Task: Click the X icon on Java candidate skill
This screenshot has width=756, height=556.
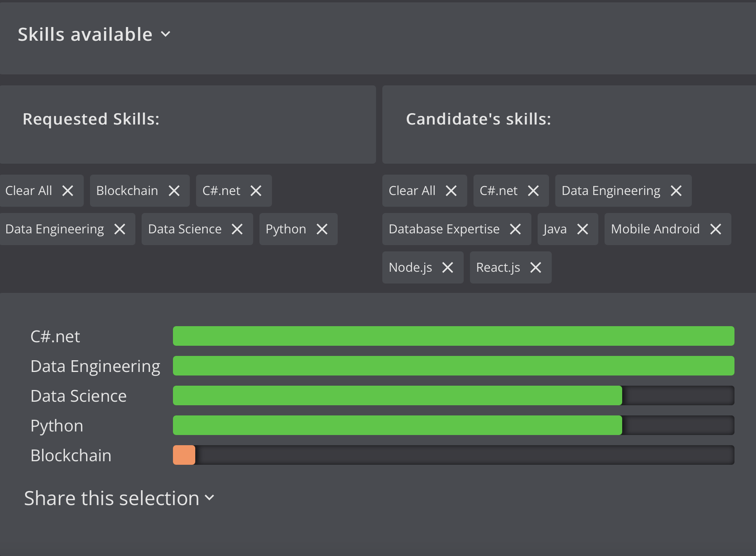Action: pyautogui.click(x=583, y=229)
